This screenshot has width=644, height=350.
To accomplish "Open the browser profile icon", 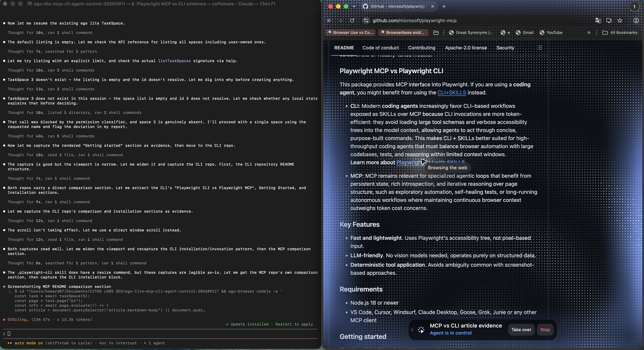I will tap(636, 20).
